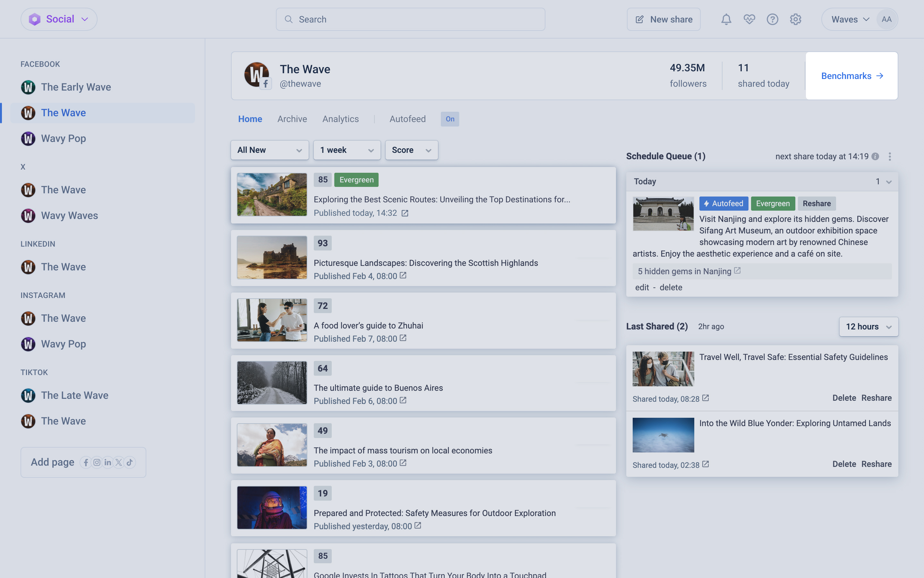Viewport: 924px width, 578px height.
Task: Open the Nanjing queue post thumbnail
Action: point(663,214)
